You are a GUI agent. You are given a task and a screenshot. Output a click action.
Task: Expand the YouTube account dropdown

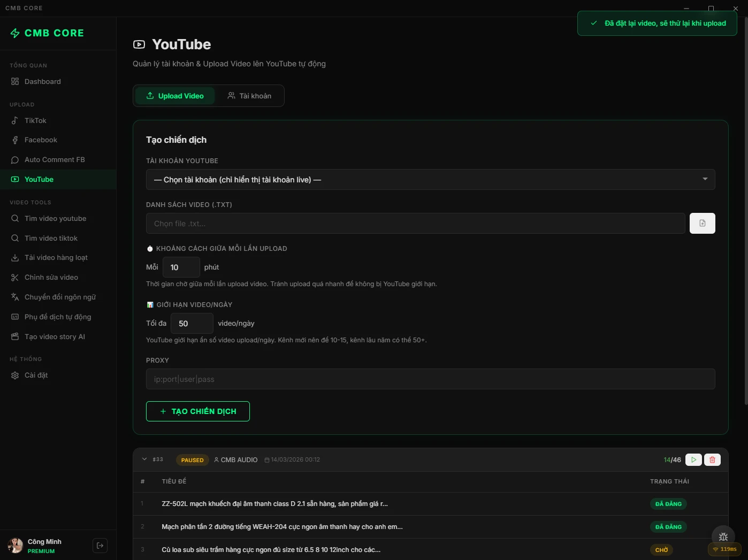tap(430, 180)
